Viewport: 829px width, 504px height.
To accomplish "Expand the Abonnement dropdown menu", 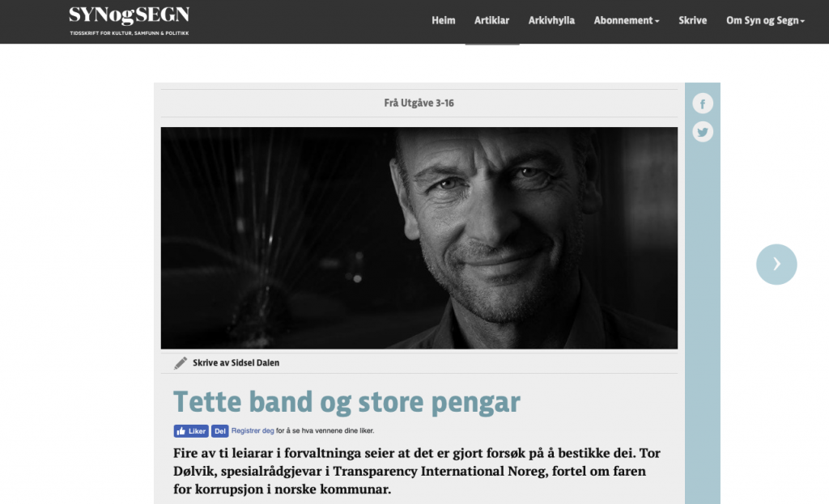I will click(627, 20).
